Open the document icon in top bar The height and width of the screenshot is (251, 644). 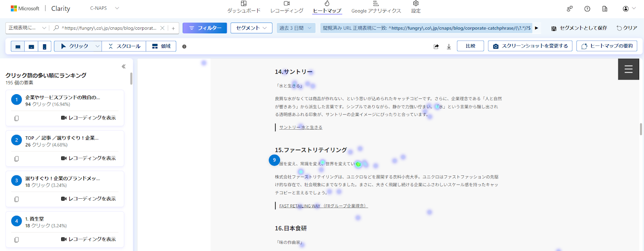[x=605, y=8]
